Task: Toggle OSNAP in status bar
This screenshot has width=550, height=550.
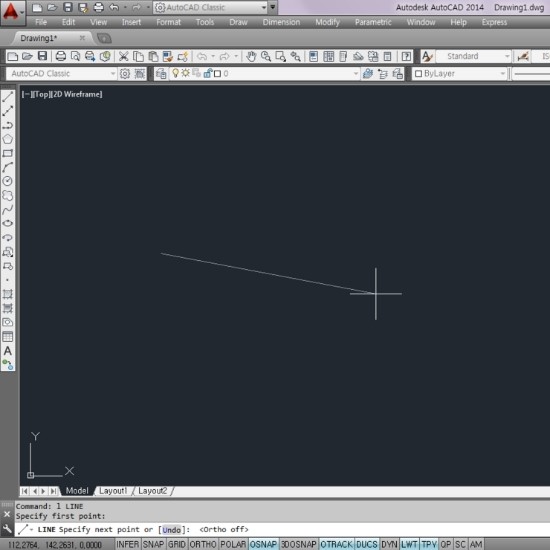Action: click(263, 544)
